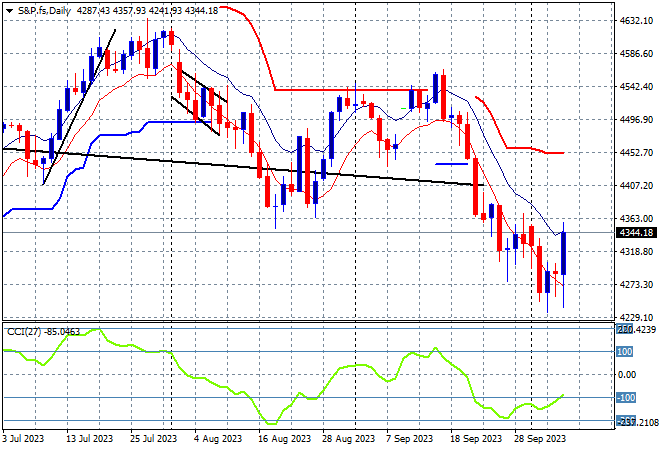Click the thick blue step line at 4496
Image resolution: width=660 pixels, height=450 pixels.
[x=179, y=122]
